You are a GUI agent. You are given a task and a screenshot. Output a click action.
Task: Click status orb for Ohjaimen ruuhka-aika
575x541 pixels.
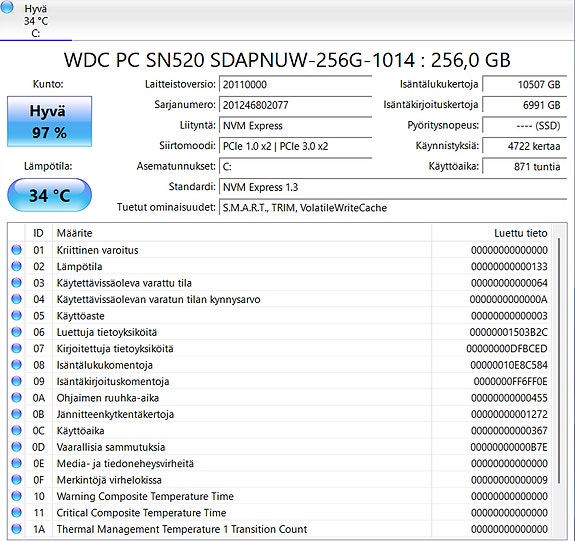click(x=17, y=398)
